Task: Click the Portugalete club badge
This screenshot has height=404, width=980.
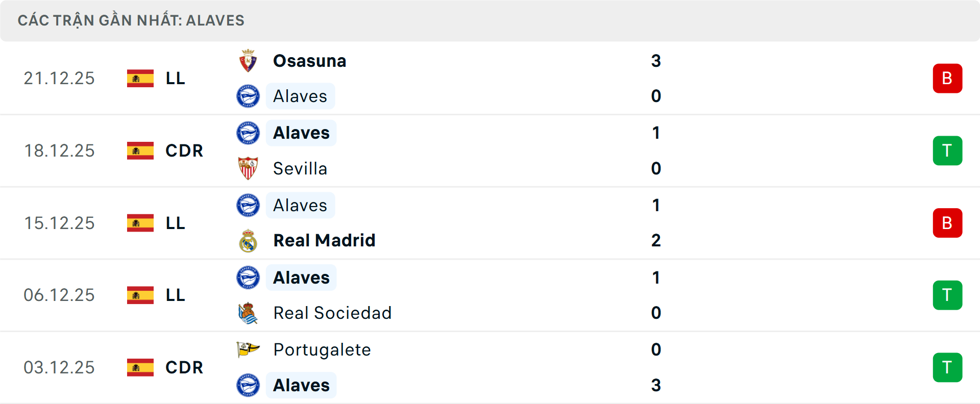Action: [248, 350]
